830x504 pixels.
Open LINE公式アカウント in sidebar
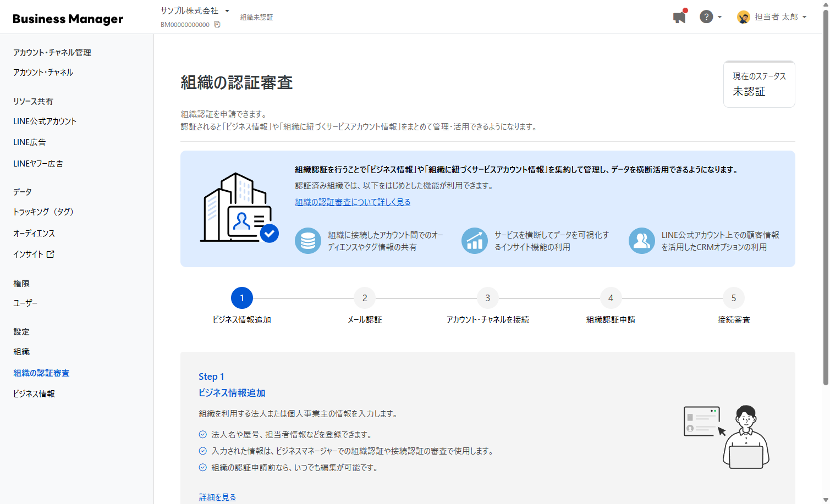[x=45, y=121]
